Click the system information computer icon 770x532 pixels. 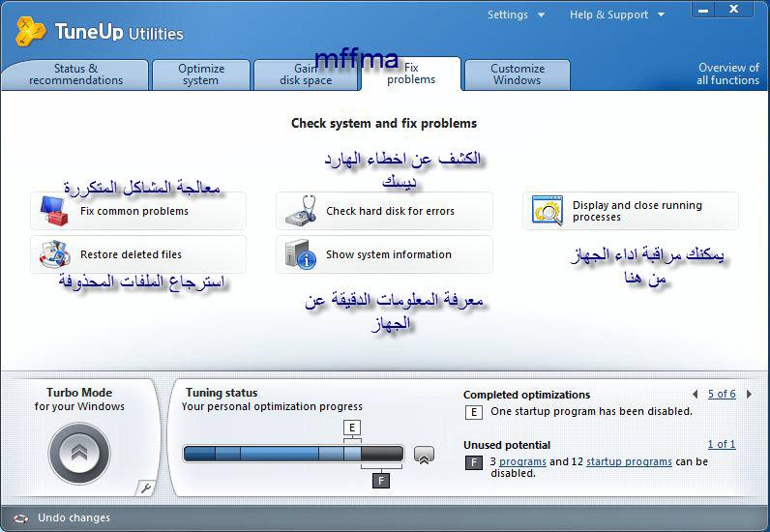pos(301,254)
